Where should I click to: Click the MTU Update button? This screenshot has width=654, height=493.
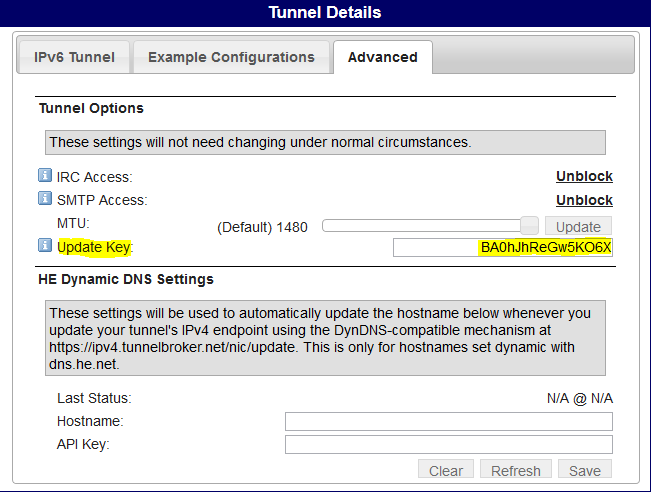point(578,226)
